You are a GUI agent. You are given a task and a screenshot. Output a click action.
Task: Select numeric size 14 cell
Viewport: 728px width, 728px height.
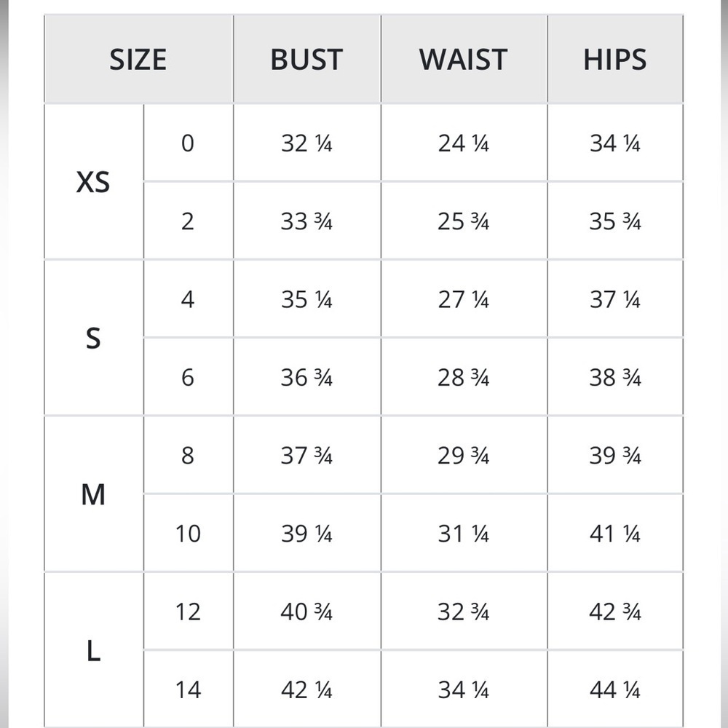tap(188, 689)
